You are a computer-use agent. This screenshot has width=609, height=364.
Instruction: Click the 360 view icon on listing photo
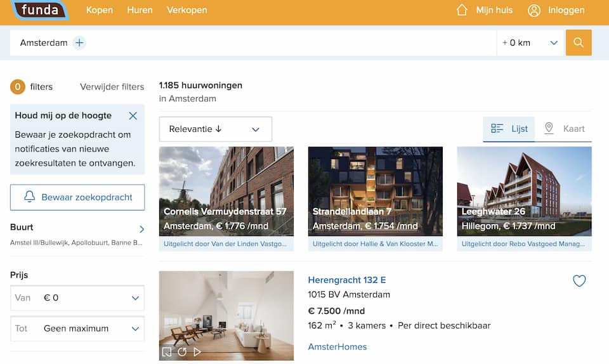pyautogui.click(x=182, y=351)
